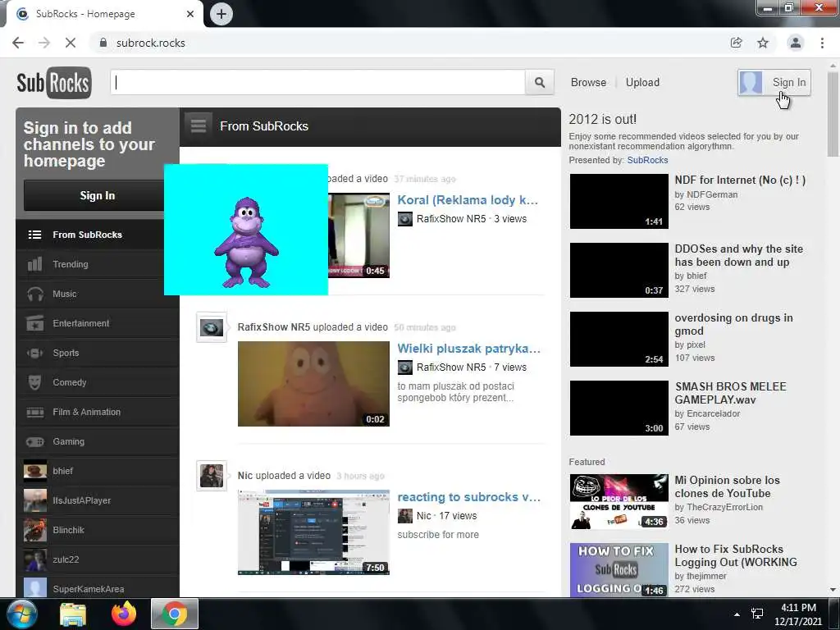The height and width of the screenshot is (630, 840).
Task: Open ItsJustAPlayer channel avatar
Action: tap(34, 500)
